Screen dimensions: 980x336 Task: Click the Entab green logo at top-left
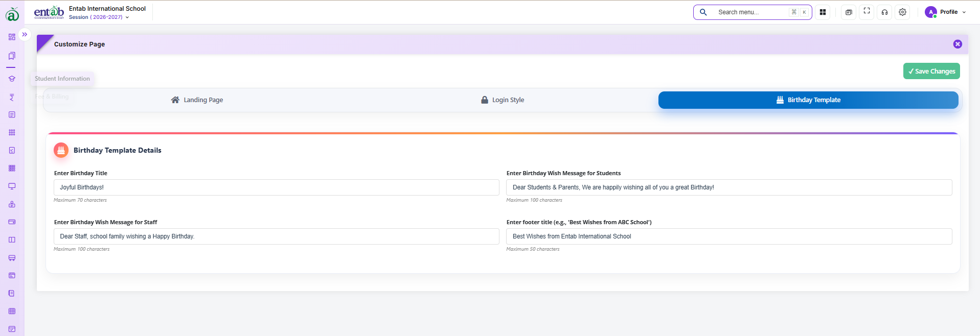[x=12, y=14]
